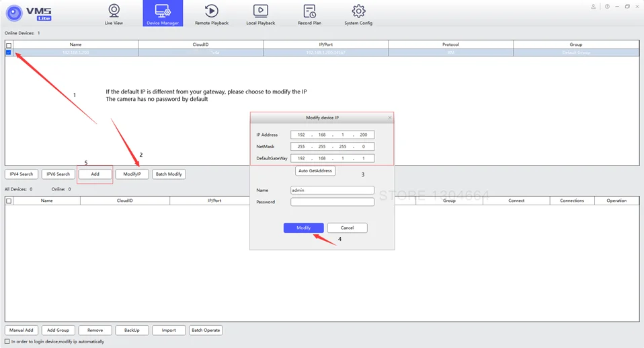Focus the IP Address field
Image resolution: width=644 pixels, height=348 pixels.
click(332, 135)
